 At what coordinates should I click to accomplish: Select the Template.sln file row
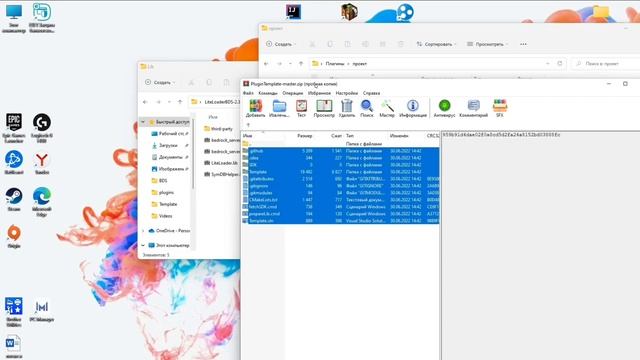(x=340, y=220)
